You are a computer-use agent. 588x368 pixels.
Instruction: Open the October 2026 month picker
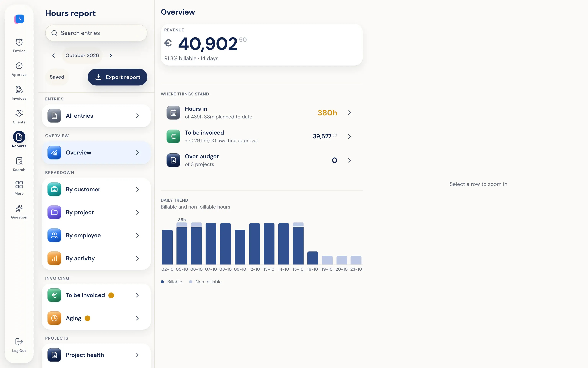coord(82,56)
